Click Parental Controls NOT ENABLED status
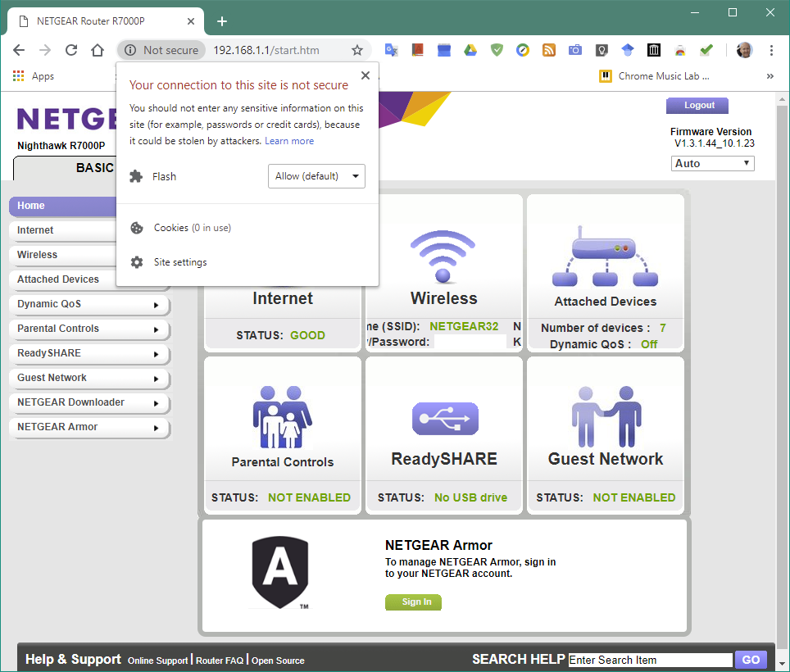 pos(309,497)
